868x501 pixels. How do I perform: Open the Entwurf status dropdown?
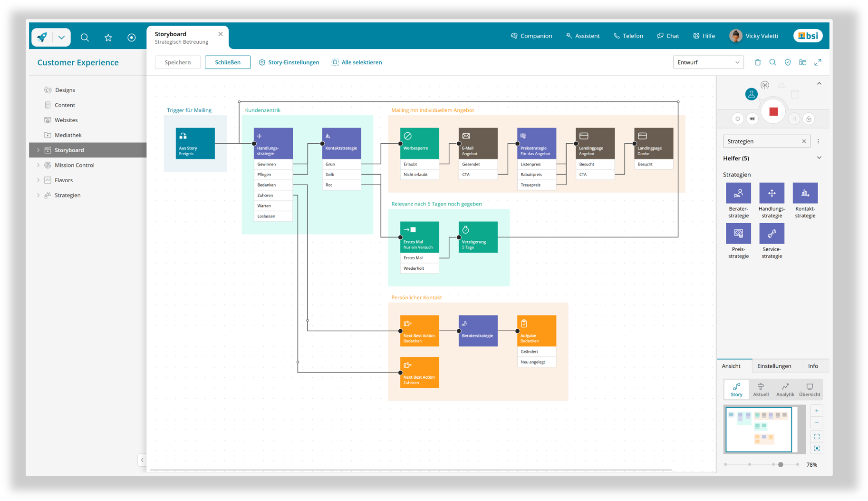click(x=708, y=62)
